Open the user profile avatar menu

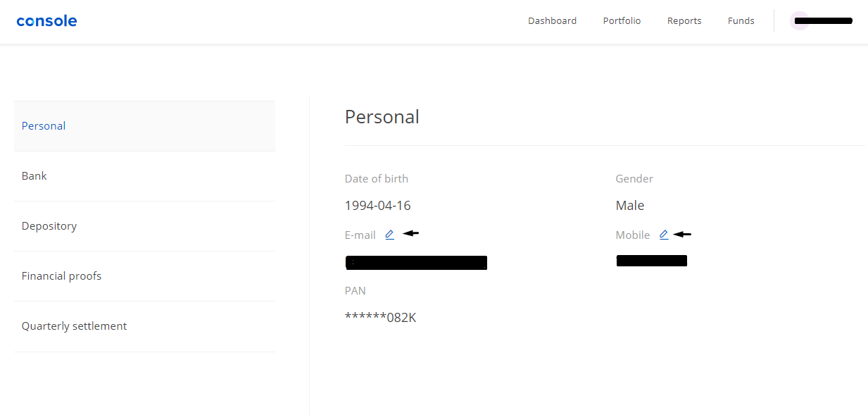[799, 21]
